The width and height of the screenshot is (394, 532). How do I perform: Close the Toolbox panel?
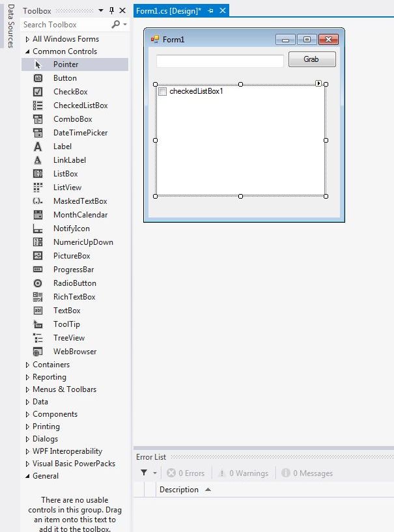click(122, 10)
